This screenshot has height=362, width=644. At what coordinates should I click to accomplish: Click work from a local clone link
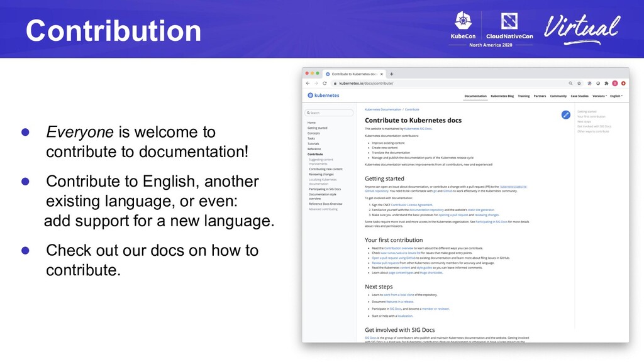pyautogui.click(x=399, y=295)
